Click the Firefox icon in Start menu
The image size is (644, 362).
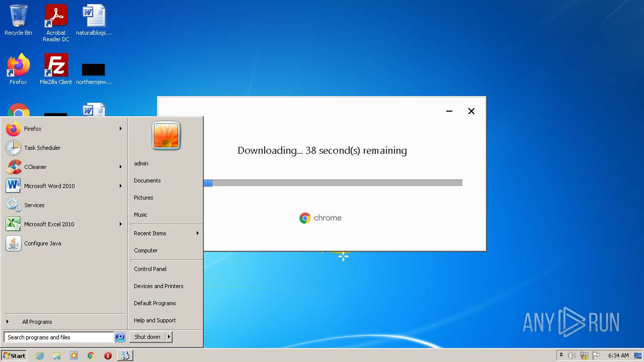tap(14, 129)
